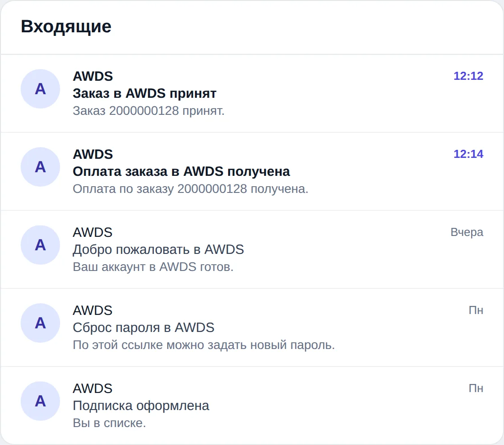Select the preview 'Вы в списке.'
This screenshot has height=445, width=504.
tap(109, 423)
